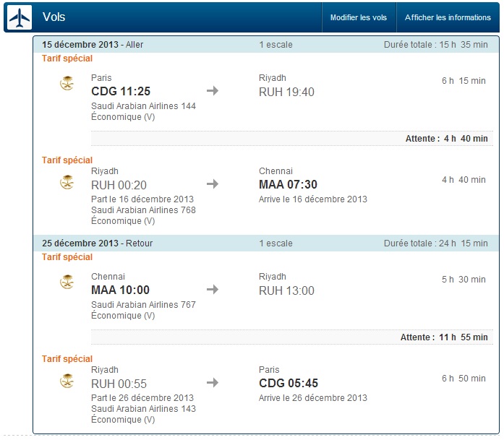Click the airplane icon beside Vols
Image resolution: width=504 pixels, height=440 pixels.
click(x=20, y=17)
